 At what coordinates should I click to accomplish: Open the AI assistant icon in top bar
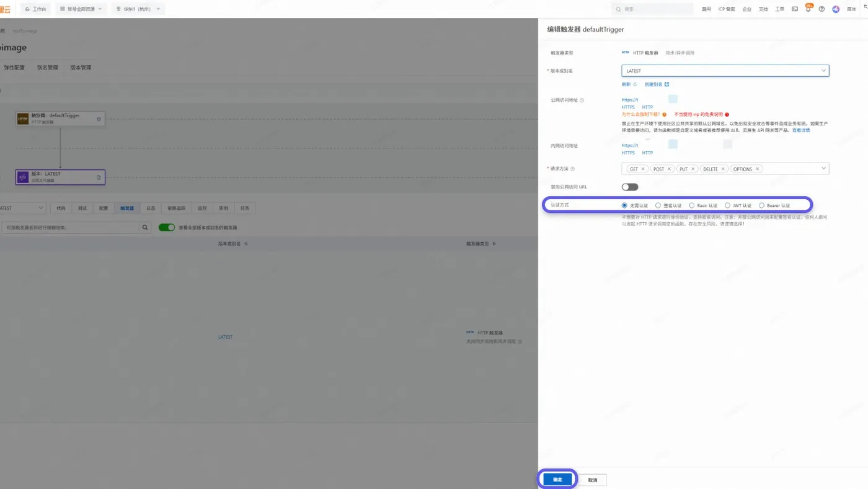(836, 9)
